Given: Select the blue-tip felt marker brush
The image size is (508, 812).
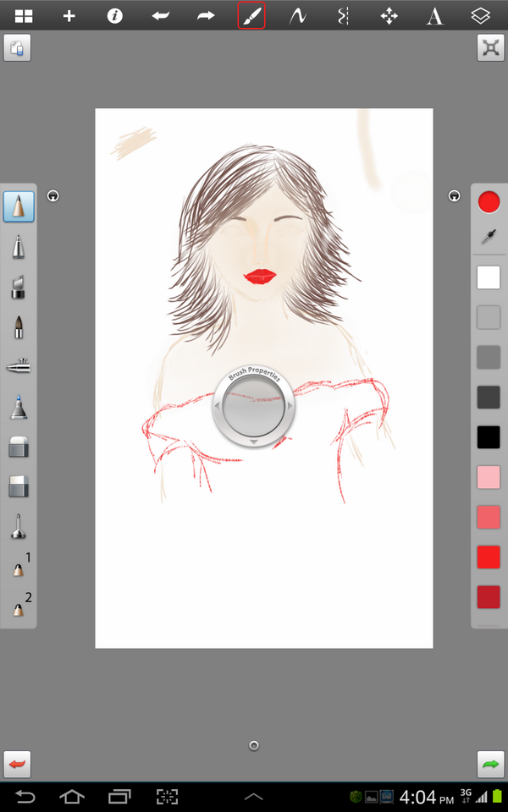Looking at the screenshot, I should pos(19,407).
